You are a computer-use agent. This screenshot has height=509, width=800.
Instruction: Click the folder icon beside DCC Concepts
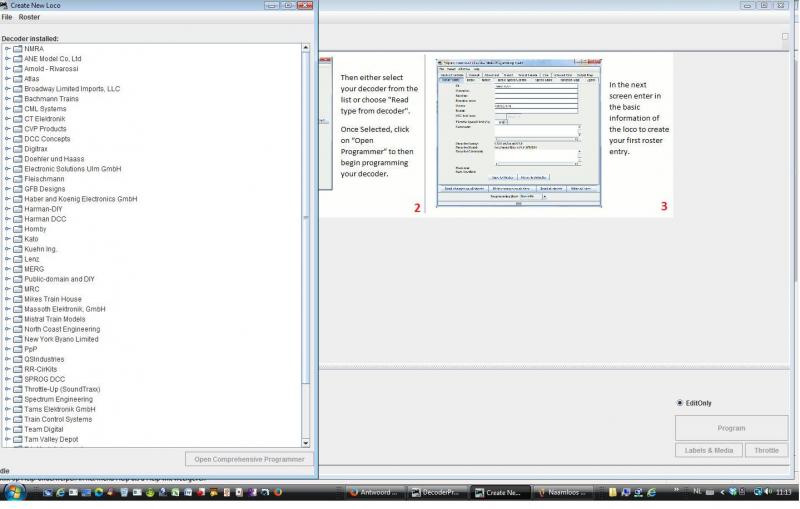(18, 139)
